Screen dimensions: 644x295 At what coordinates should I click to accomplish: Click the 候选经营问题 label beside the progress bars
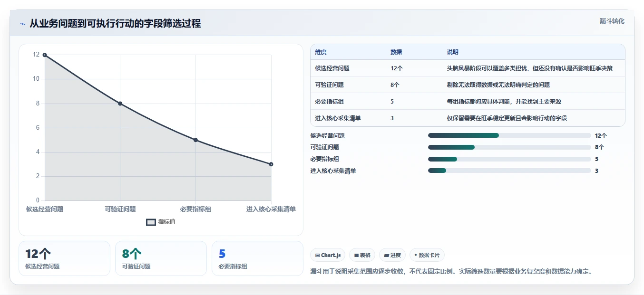click(x=328, y=135)
